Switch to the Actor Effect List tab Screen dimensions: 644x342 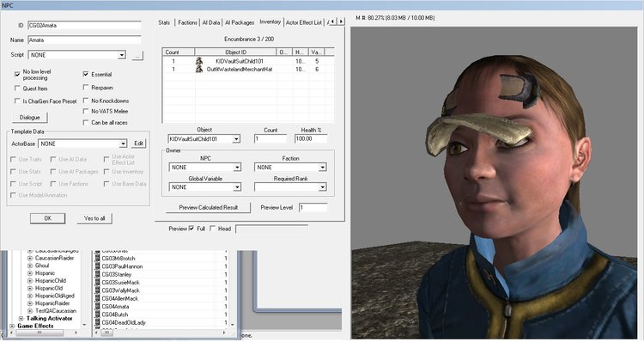[304, 22]
